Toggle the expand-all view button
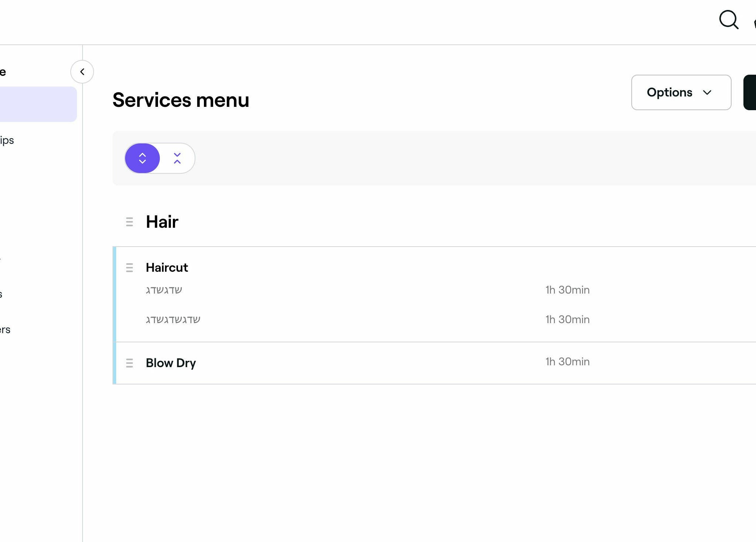The width and height of the screenshot is (756, 542). click(142, 158)
